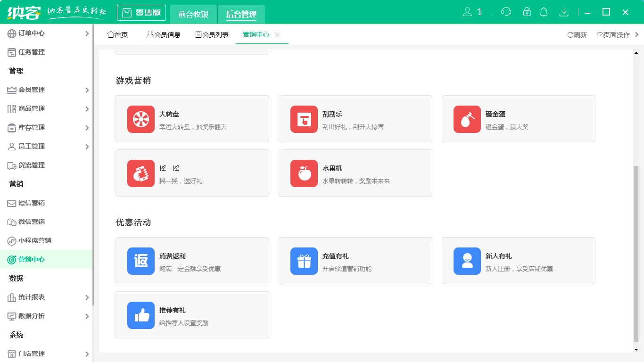The image size is (644, 362).
Task: Launch the 水果机 fruit machine game
Action: tap(355, 173)
